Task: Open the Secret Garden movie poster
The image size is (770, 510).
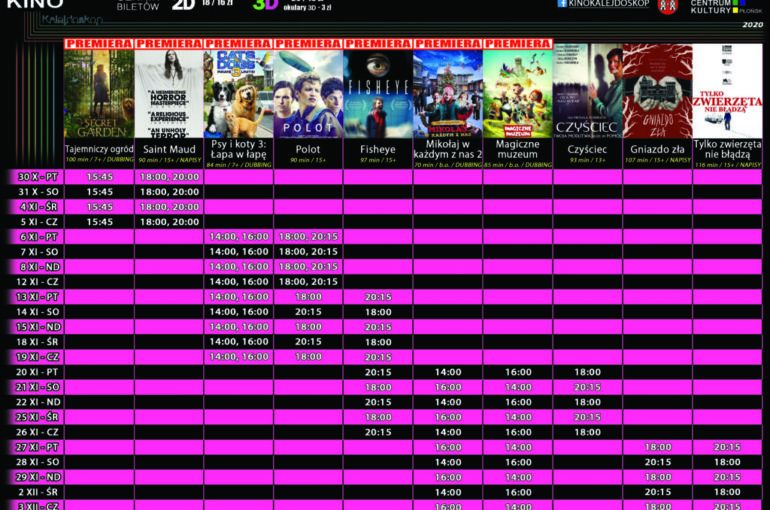Action: click(99, 94)
